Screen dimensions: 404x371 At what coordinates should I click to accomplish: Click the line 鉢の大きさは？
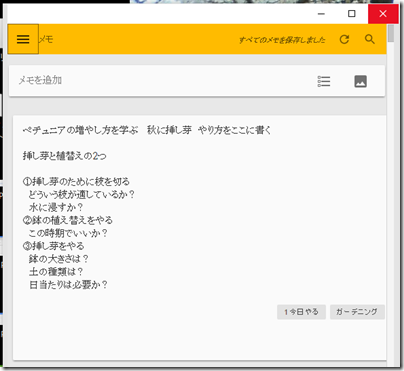[59, 259]
